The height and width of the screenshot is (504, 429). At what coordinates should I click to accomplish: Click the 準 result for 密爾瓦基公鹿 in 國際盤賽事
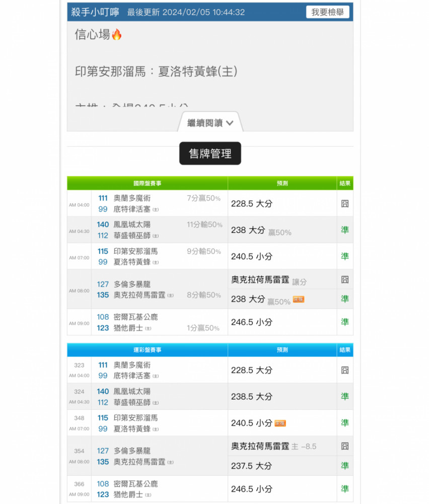(x=344, y=322)
